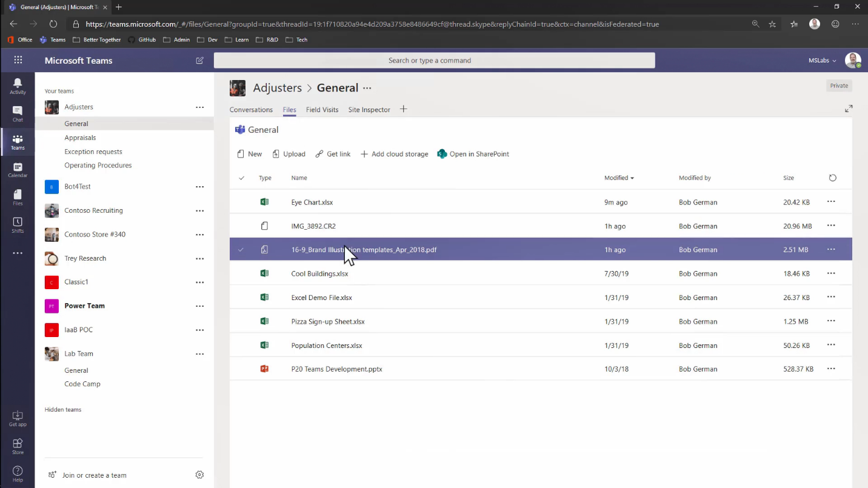Viewport: 868px width, 488px height.
Task: Open the Store icon in the rail
Action: click(x=18, y=446)
